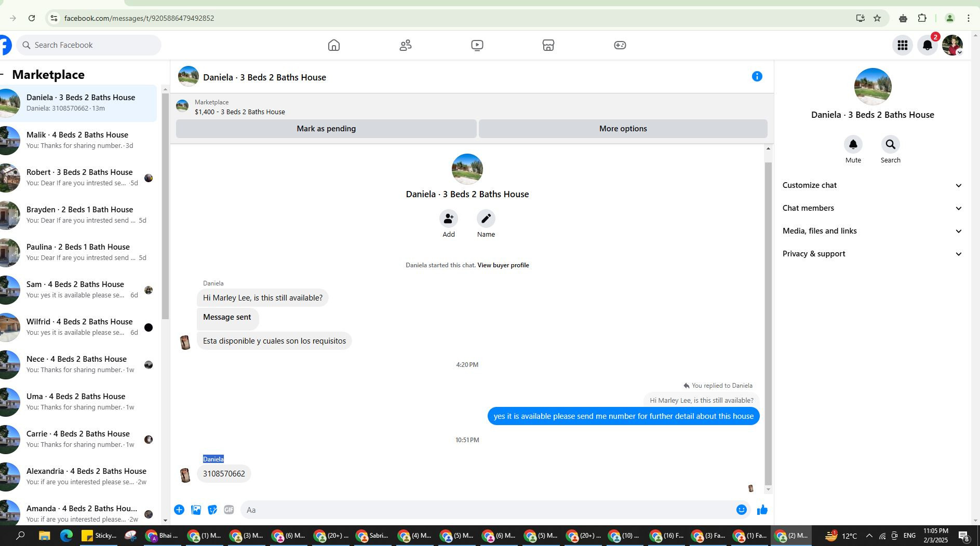The image size is (980, 546).
Task: Expand the Customize chat section
Action: pyautogui.click(x=872, y=185)
